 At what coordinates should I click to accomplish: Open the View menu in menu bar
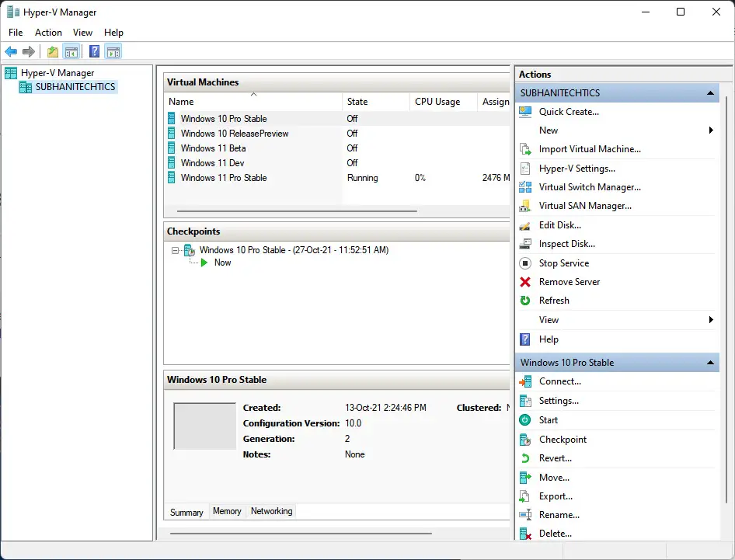coord(82,33)
